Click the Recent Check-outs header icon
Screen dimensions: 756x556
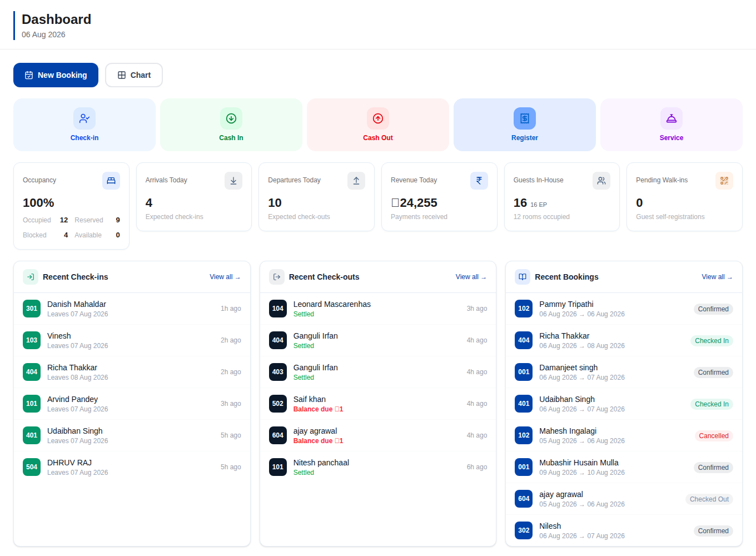277,277
